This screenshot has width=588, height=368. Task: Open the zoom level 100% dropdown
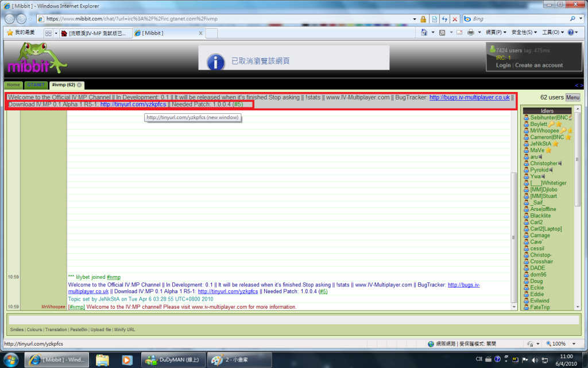coord(561,344)
